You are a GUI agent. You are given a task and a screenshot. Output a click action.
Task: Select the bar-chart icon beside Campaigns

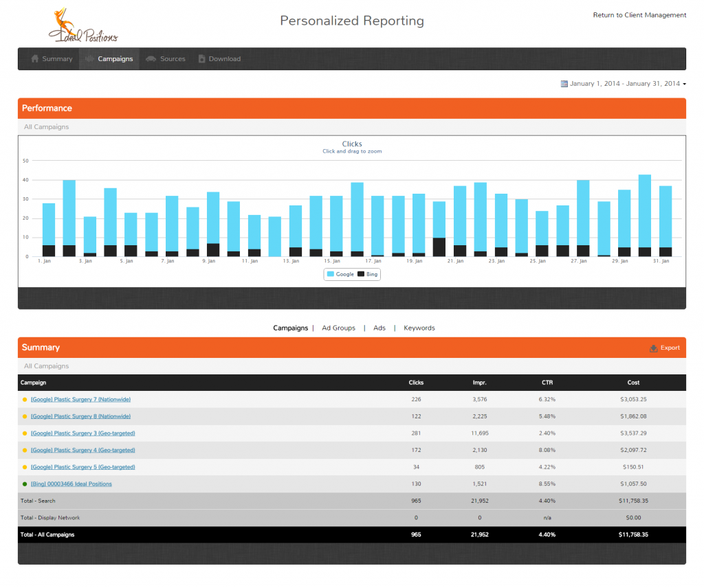point(89,58)
